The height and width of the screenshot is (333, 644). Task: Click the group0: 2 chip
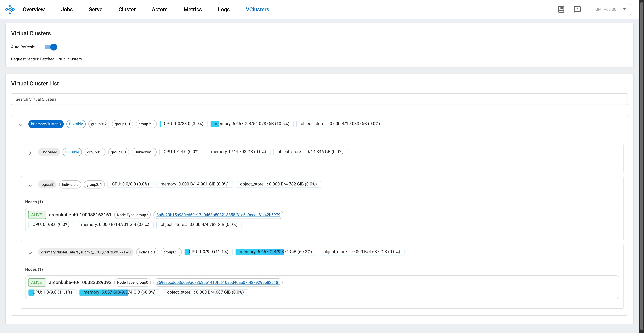coord(99,124)
